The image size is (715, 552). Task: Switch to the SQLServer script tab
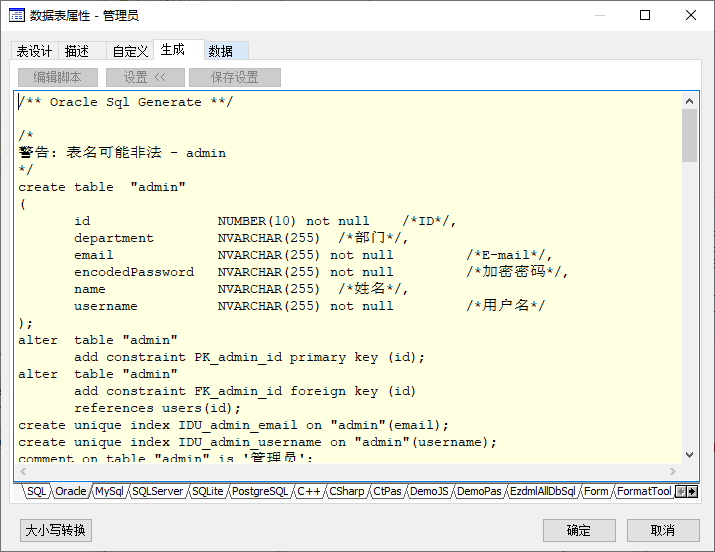point(157,491)
